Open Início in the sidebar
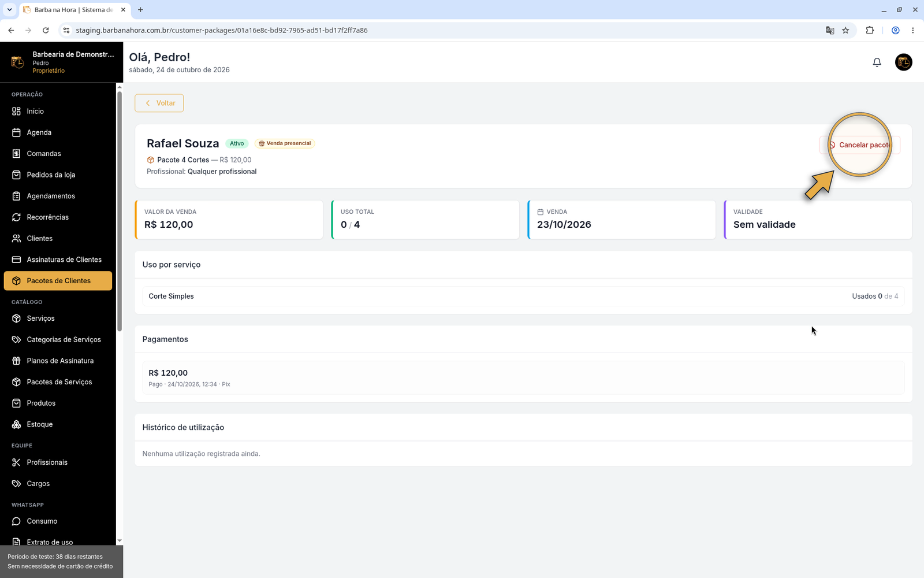This screenshot has height=578, width=924. click(x=58, y=111)
